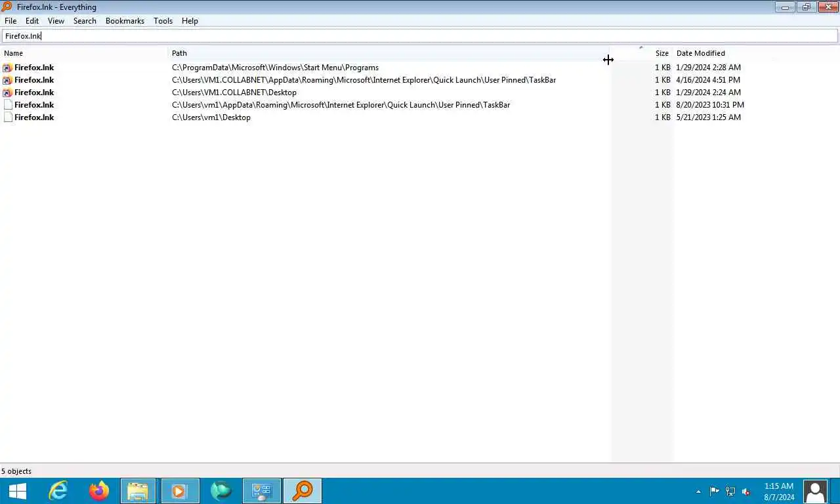Select Firefox.lnk name dated 8/20/2023 10:31 PM
This screenshot has height=504, width=840.
tap(34, 105)
